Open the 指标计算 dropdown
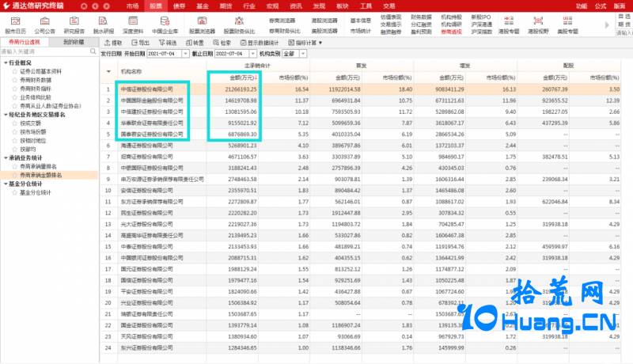633x364 pixels. coord(305,43)
